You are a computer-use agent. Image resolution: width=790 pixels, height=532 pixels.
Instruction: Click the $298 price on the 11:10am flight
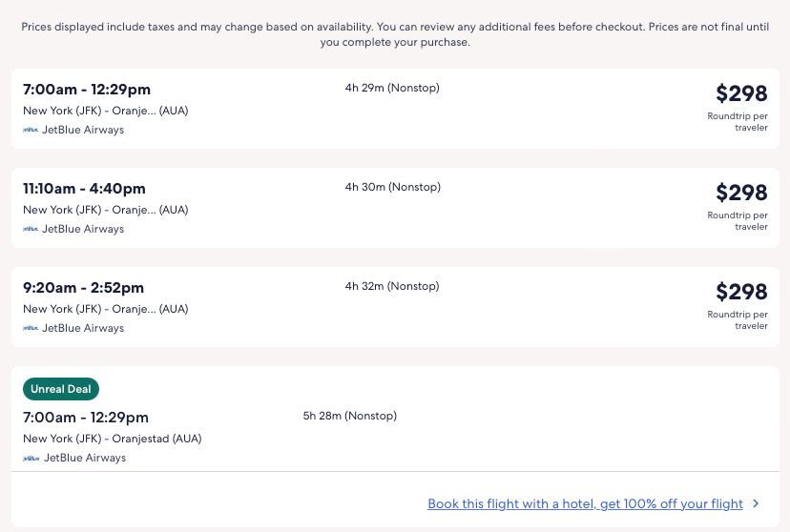click(741, 193)
